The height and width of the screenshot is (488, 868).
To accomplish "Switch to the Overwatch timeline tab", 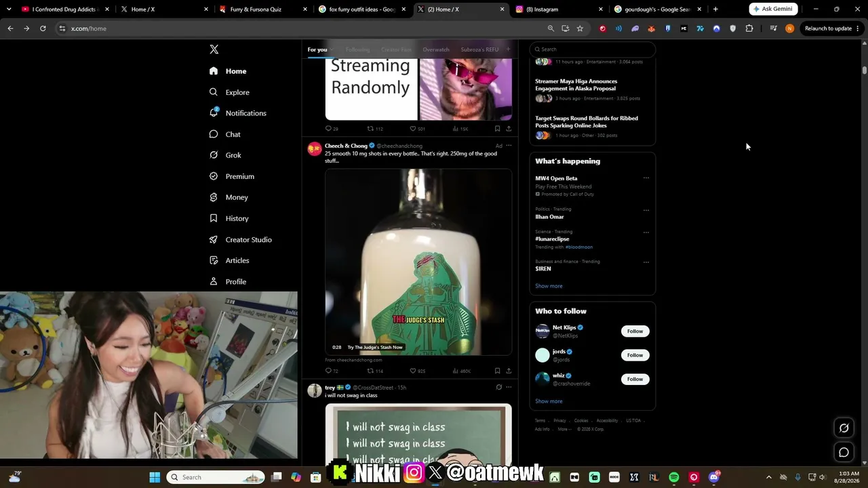I will tap(436, 49).
